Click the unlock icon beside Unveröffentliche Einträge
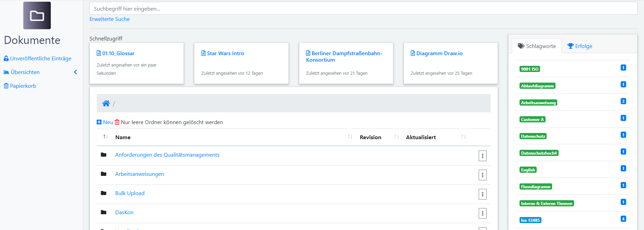The image size is (644, 230). (x=6, y=58)
